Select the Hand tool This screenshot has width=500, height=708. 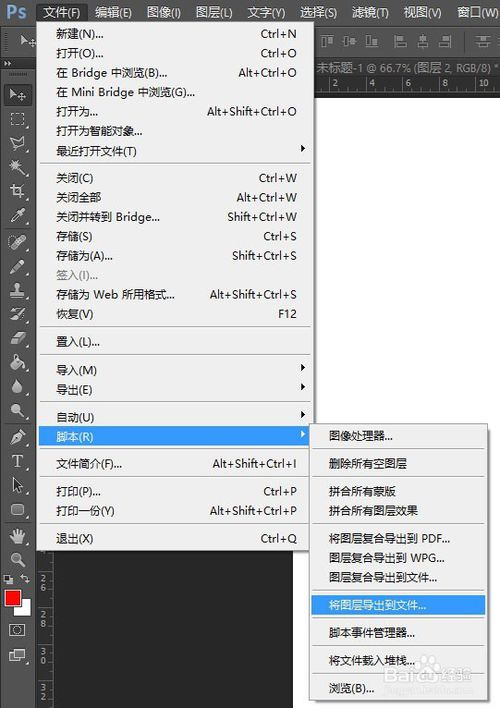point(18,536)
